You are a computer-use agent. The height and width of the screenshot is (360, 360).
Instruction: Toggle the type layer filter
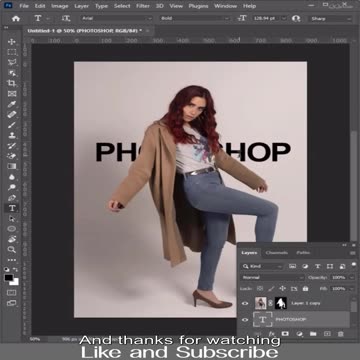coord(318,266)
